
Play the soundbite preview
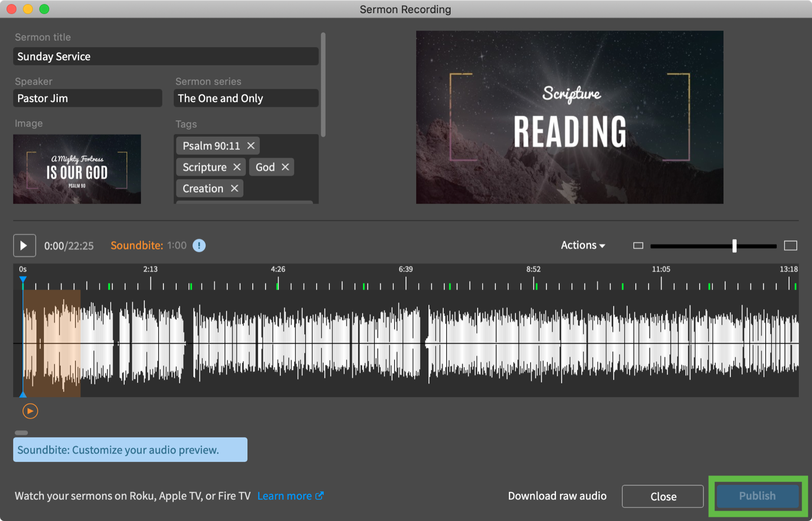click(x=30, y=411)
